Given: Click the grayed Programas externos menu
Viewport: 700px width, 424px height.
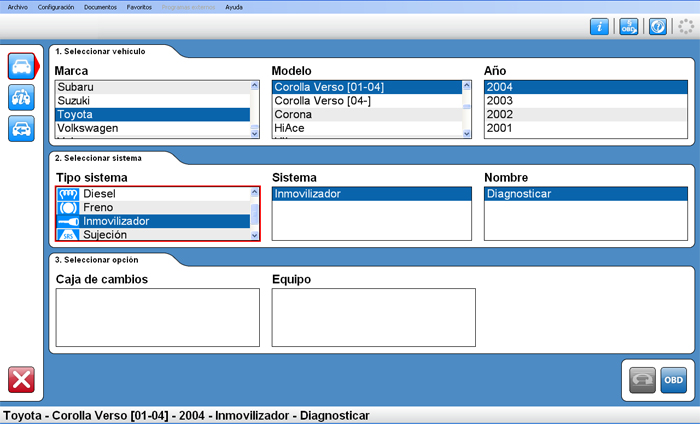Looking at the screenshot, I should click(188, 7).
